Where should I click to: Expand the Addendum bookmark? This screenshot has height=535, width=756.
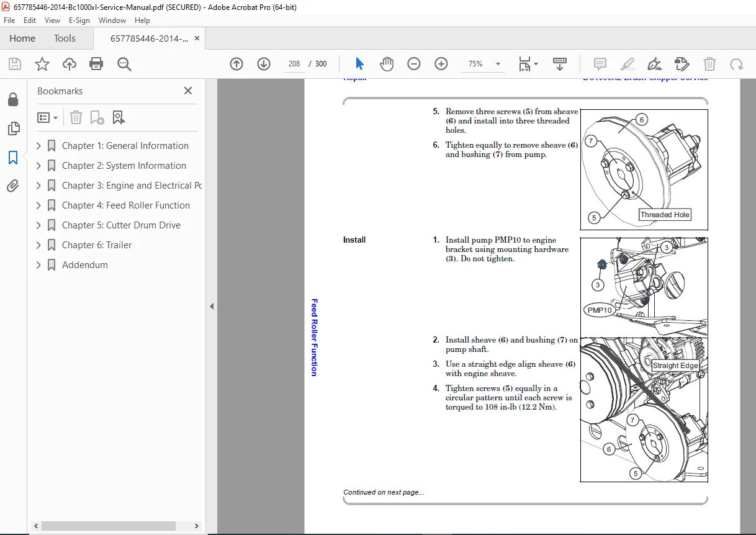pos(38,265)
